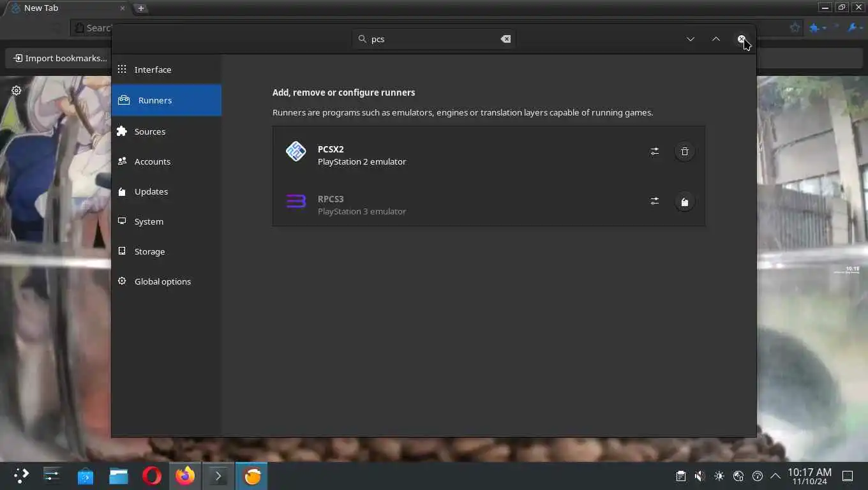Viewport: 868px width, 490px height.
Task: Select the New Tab browser tab
Action: 67,8
